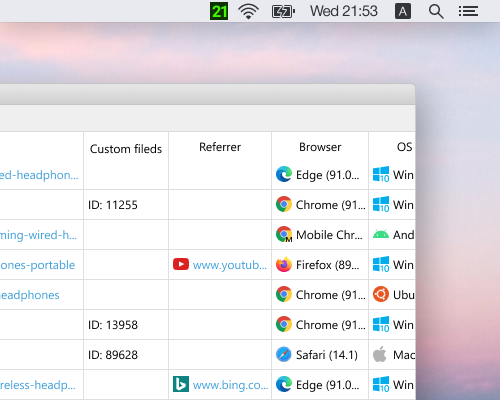
Task: Click the green 21 menu bar icon
Action: coord(219,11)
